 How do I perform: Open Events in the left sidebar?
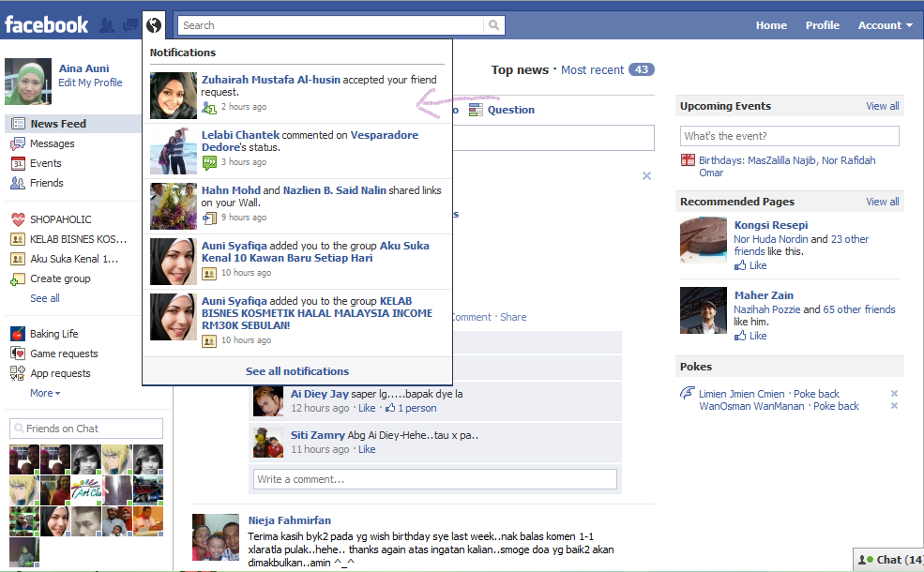tap(45, 163)
